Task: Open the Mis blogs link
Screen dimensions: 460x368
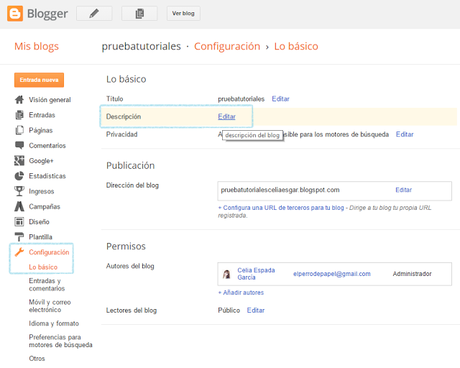Action: click(36, 46)
